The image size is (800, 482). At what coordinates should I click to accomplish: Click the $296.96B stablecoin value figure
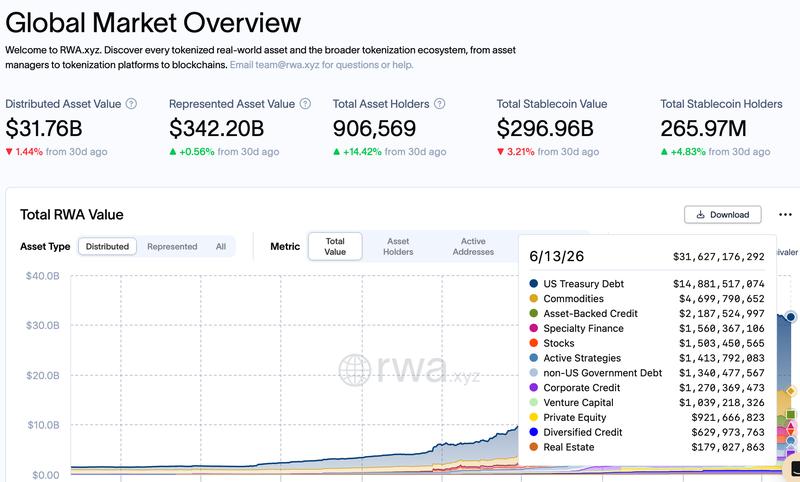click(545, 128)
